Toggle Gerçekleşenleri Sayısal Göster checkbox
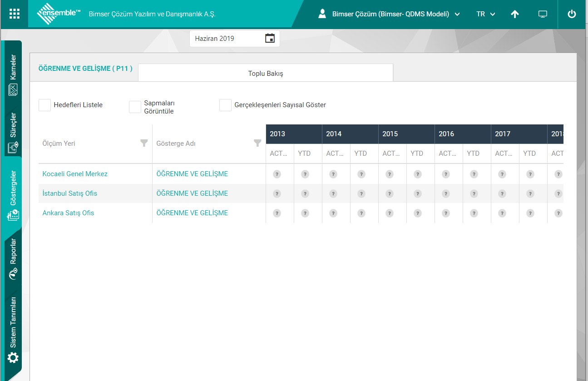This screenshot has height=381, width=588. coord(225,105)
